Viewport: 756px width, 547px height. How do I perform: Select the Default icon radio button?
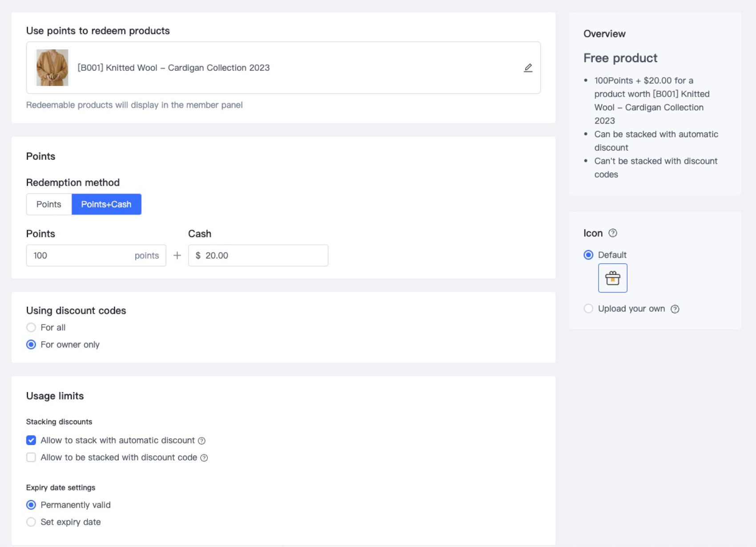588,255
